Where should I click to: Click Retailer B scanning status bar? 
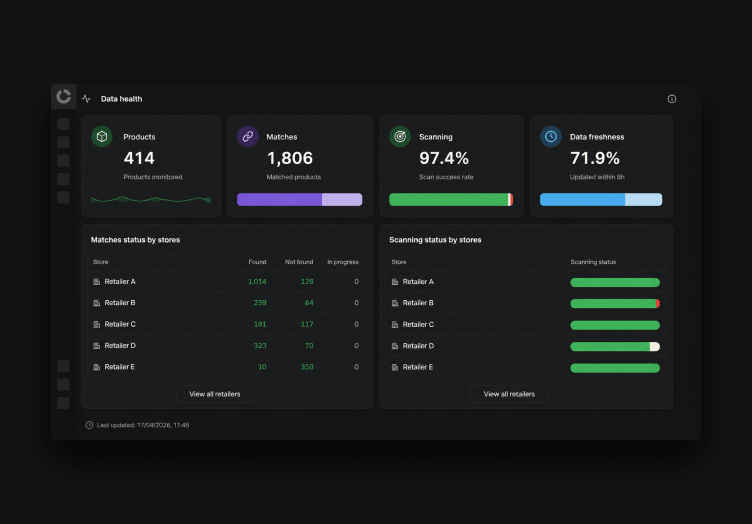tap(615, 303)
